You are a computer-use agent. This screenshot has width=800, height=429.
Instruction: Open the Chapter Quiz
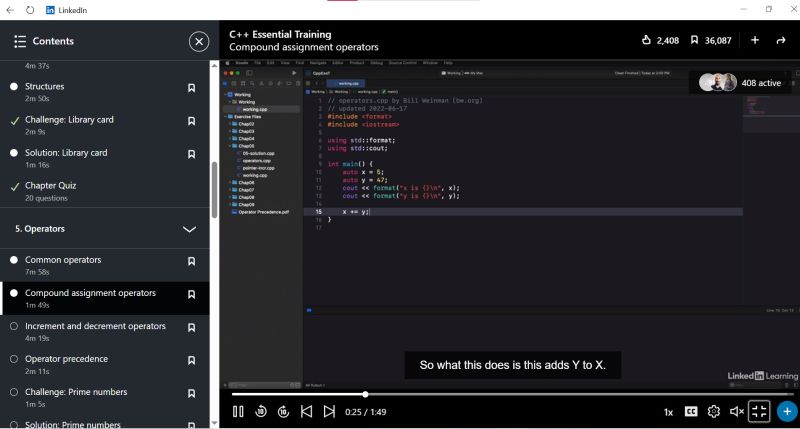click(x=105, y=191)
